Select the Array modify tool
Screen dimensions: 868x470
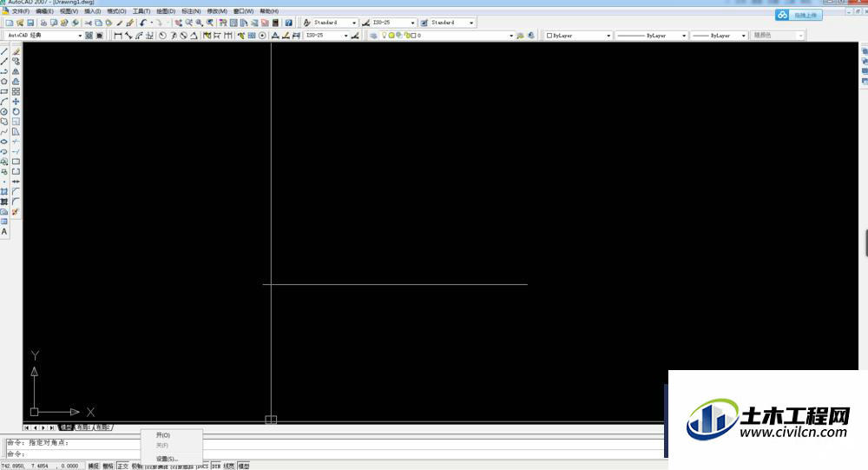pyautogui.click(x=16, y=91)
